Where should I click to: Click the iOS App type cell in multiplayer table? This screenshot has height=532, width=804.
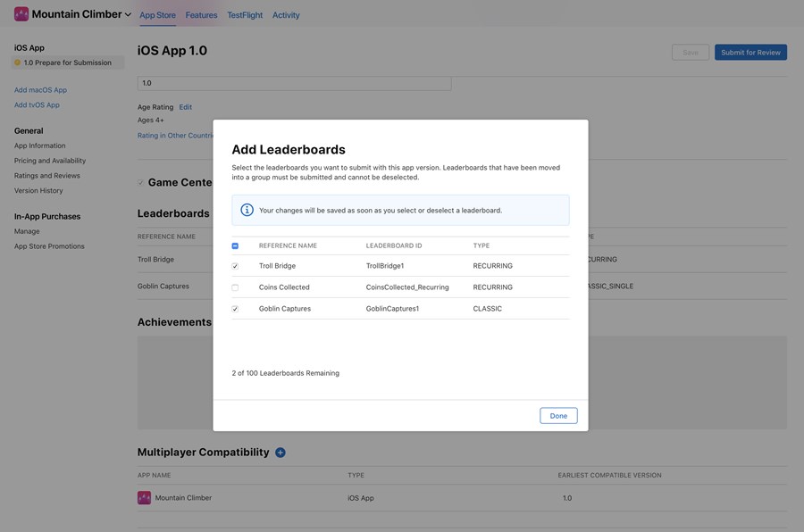(361, 498)
